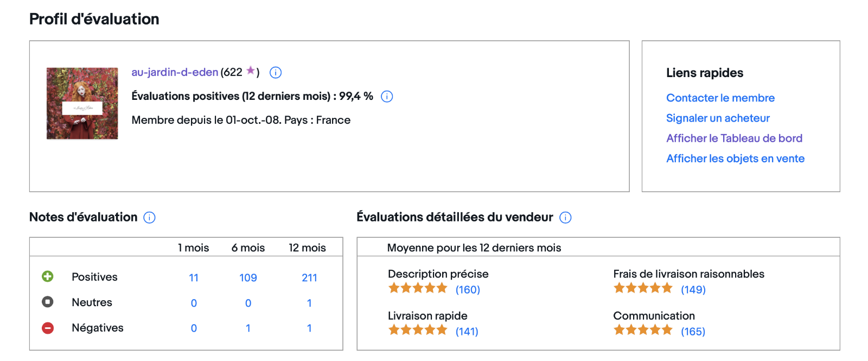Image resolution: width=868 pixels, height=361 pixels.
Task: Open Négatives count for 6 months
Action: (248, 328)
